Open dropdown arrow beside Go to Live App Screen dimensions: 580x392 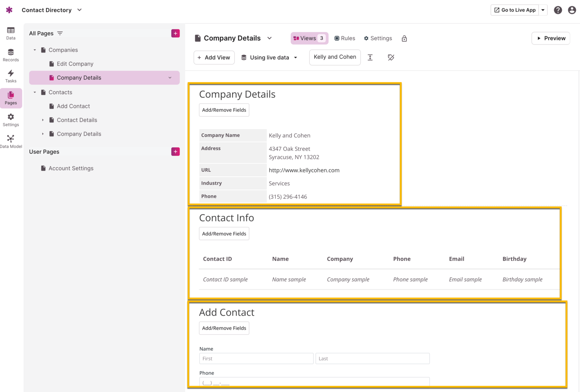pos(543,10)
